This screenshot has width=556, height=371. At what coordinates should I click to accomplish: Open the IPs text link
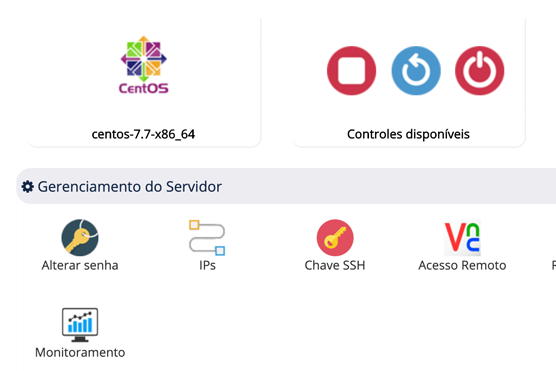pos(207,265)
